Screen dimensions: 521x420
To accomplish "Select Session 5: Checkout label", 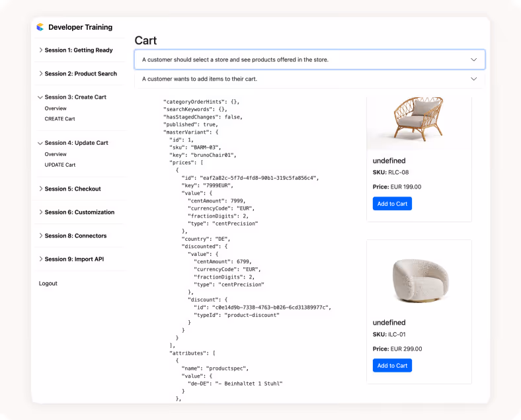I will [73, 189].
